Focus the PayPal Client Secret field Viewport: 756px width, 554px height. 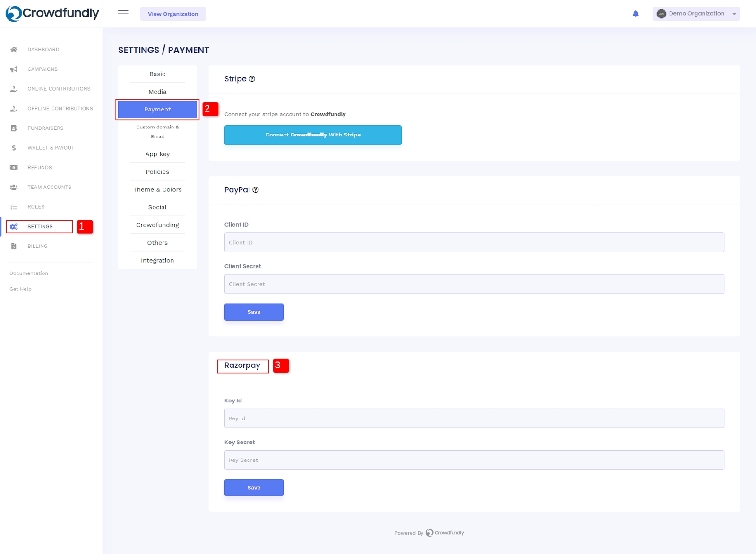pos(474,284)
